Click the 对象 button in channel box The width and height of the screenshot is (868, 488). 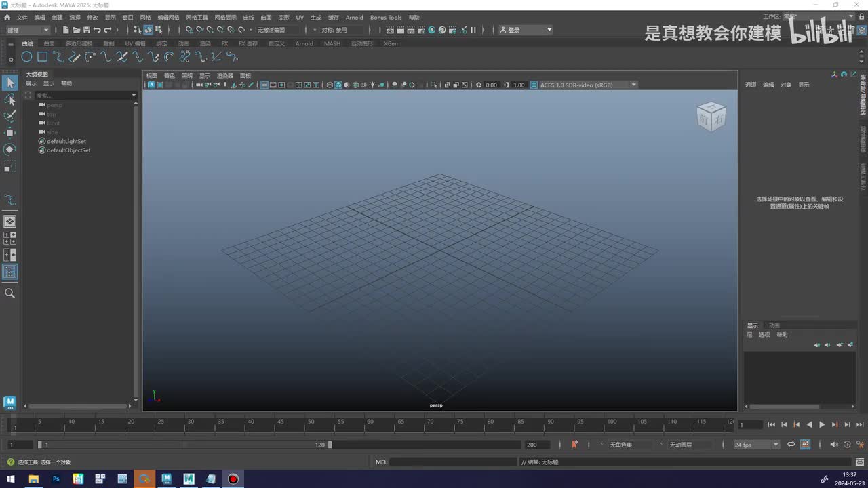(786, 85)
